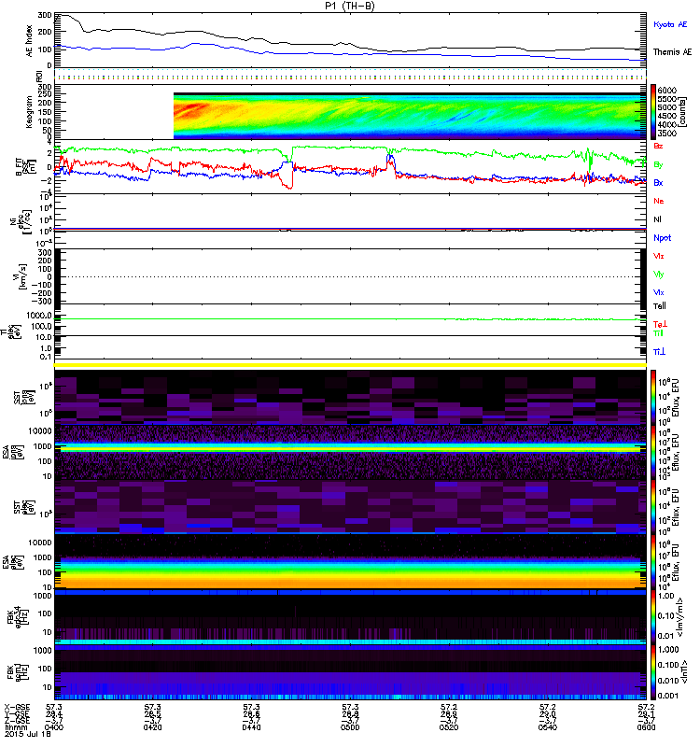Click the yellow bar above SST panel
The image size is (700, 747).
350,365
